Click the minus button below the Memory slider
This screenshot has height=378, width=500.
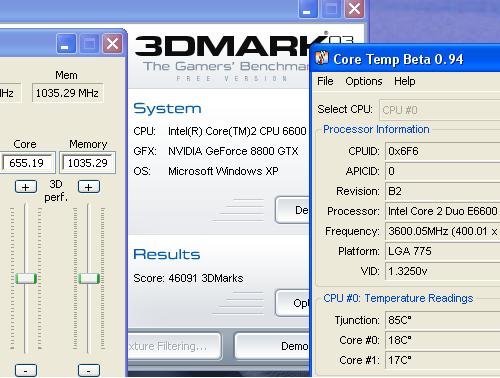click(89, 371)
